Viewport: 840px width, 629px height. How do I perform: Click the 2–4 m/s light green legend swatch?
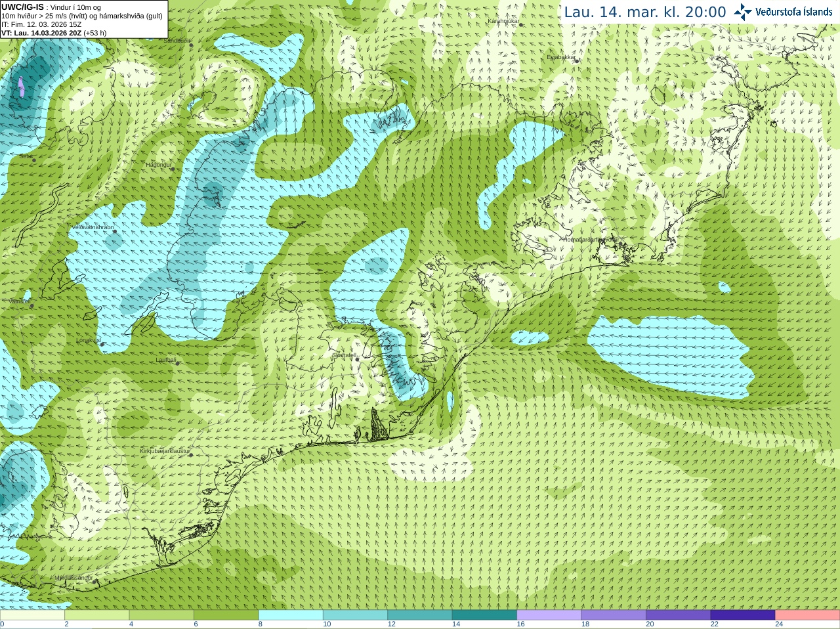pos(96,615)
